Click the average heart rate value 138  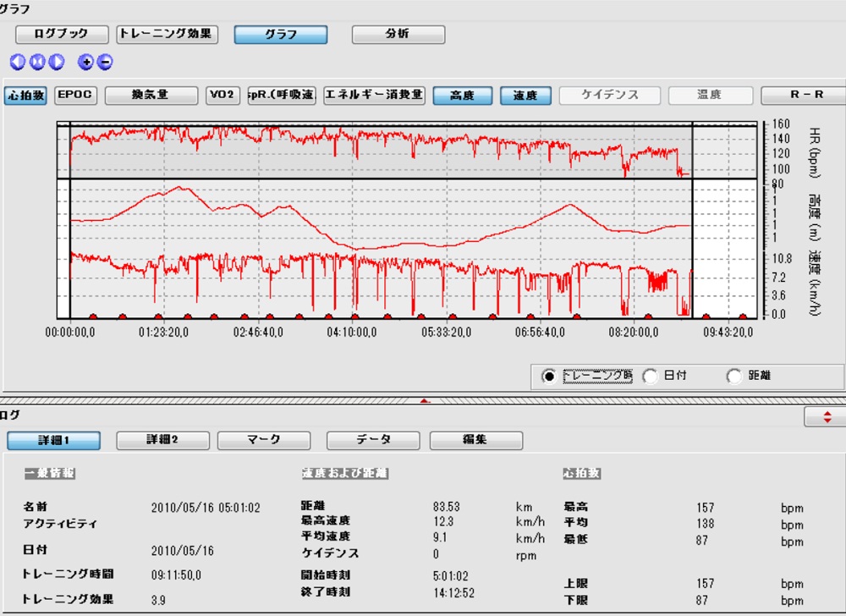706,523
